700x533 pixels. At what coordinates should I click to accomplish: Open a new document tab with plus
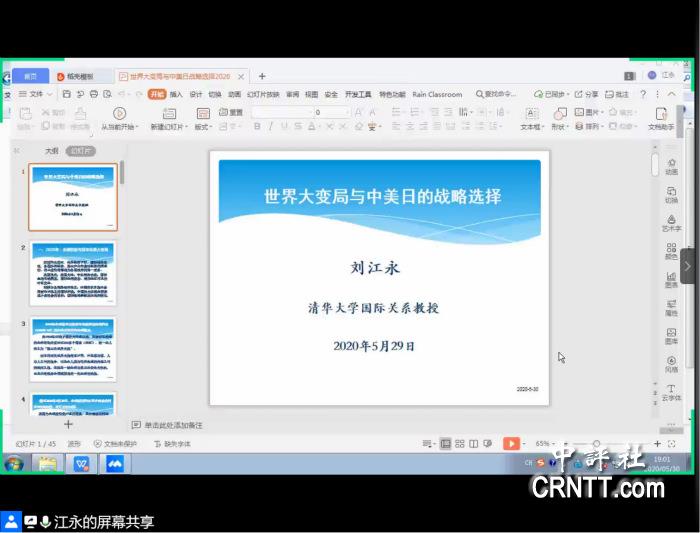coord(262,76)
